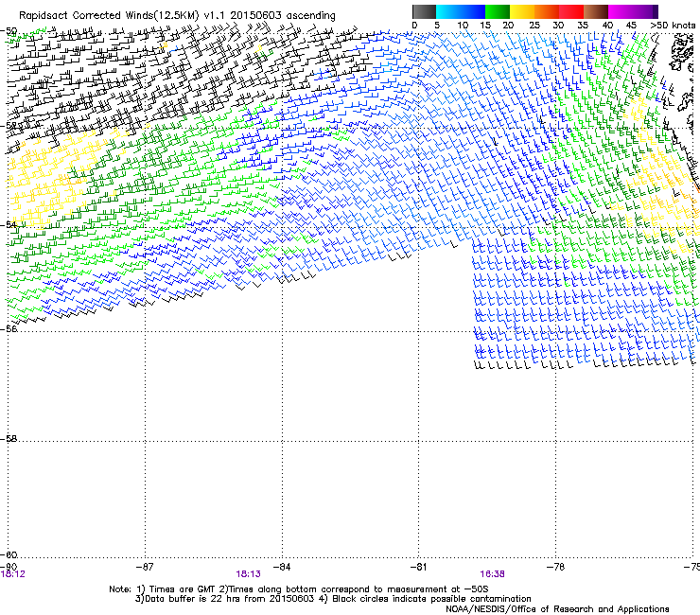The width and height of the screenshot is (700, 615).
Task: Click the 'Rapidscat Corrected Winds(12.5KM)' title text
Action: tap(109, 16)
